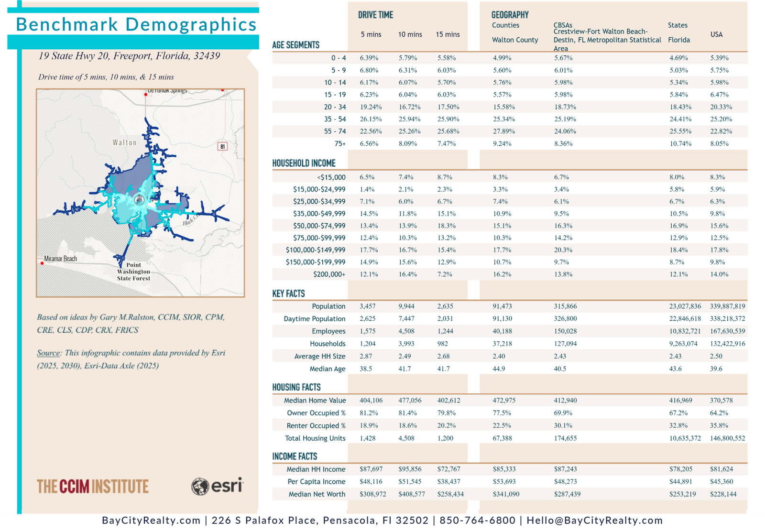Click the red dot beside Miramar Beach
Viewport: 765px width, 532px height.
(42, 263)
